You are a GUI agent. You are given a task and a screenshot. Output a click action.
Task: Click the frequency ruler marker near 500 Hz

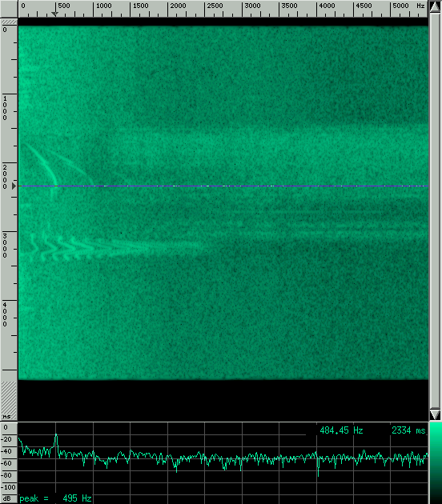55,14
